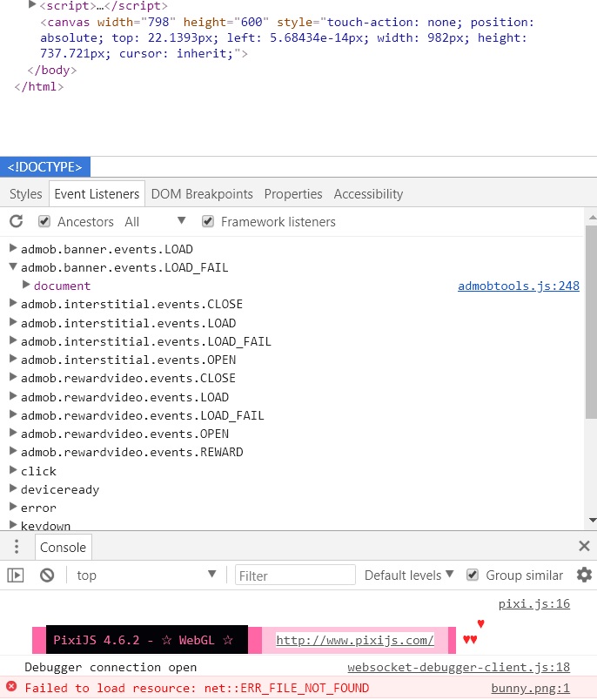Toggle the Ancestors checkbox

click(44, 221)
